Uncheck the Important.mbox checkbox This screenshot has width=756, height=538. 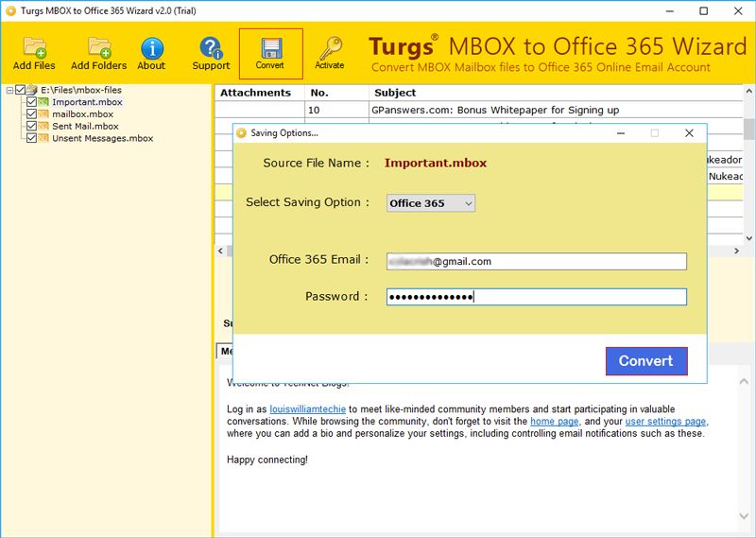point(31,102)
